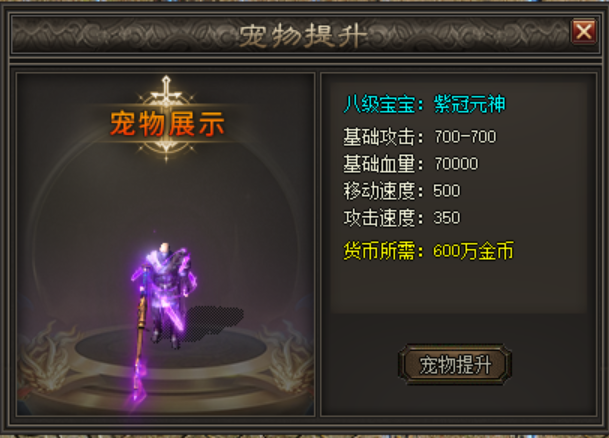The width and height of the screenshot is (609, 438).
Task: Click the 攻击速度 350 stat line
Action: (402, 217)
